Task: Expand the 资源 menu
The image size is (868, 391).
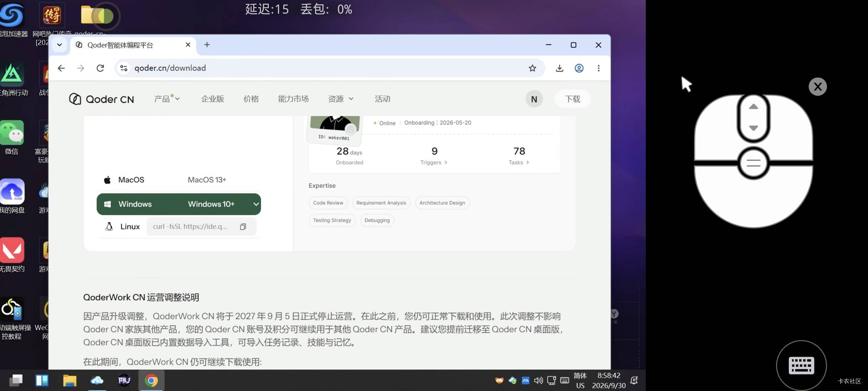Action: coord(341,99)
